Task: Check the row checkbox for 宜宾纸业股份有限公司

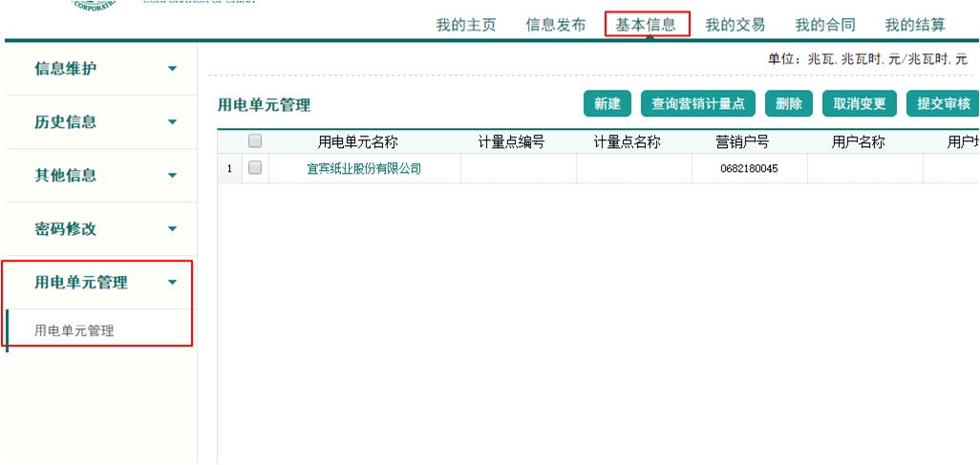Action: point(255,168)
